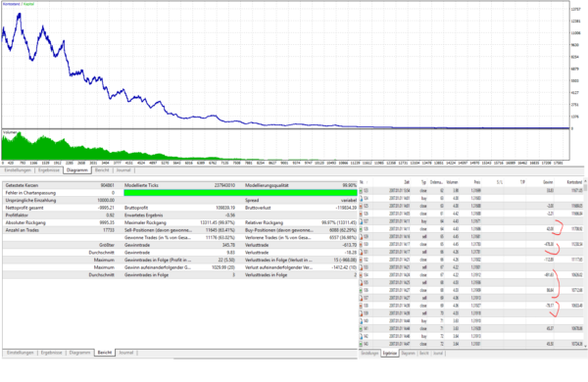Click the green modelling quality progress bar

click(240, 193)
